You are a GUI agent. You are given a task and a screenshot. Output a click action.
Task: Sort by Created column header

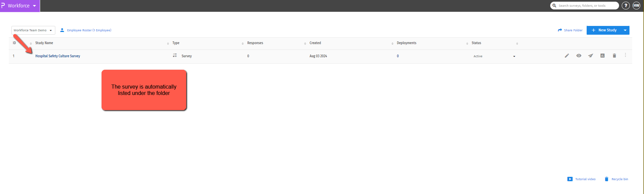click(315, 43)
